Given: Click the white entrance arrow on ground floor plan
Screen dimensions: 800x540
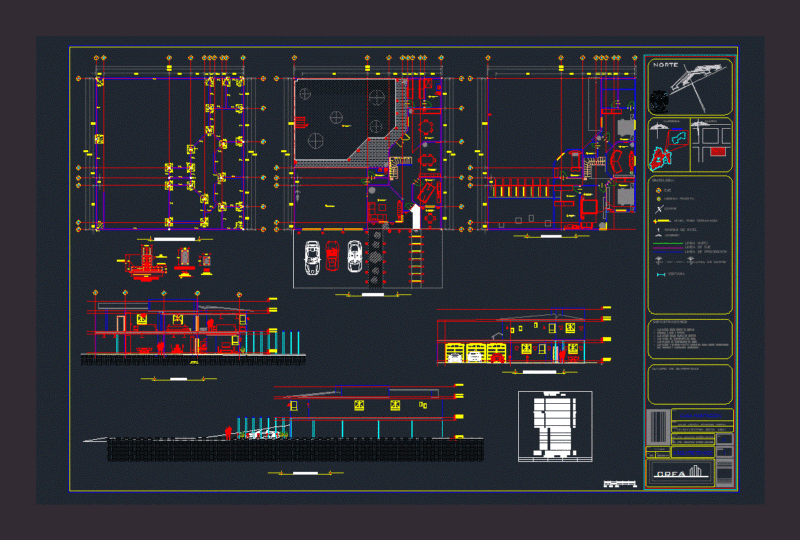Looking at the screenshot, I should [416, 216].
